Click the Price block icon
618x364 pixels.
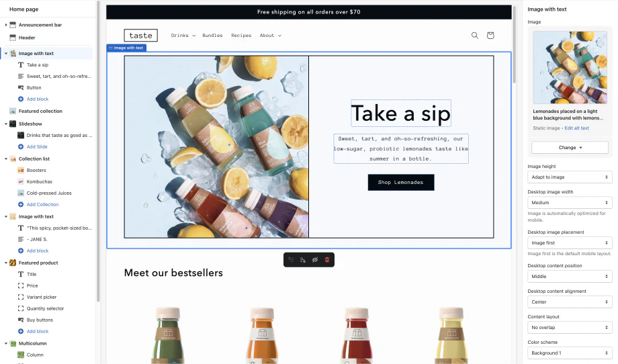click(x=21, y=285)
